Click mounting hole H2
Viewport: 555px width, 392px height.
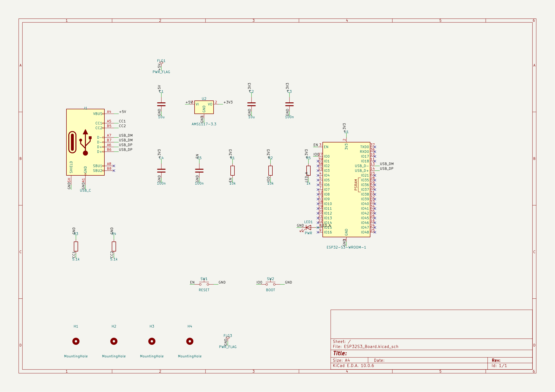114,341
